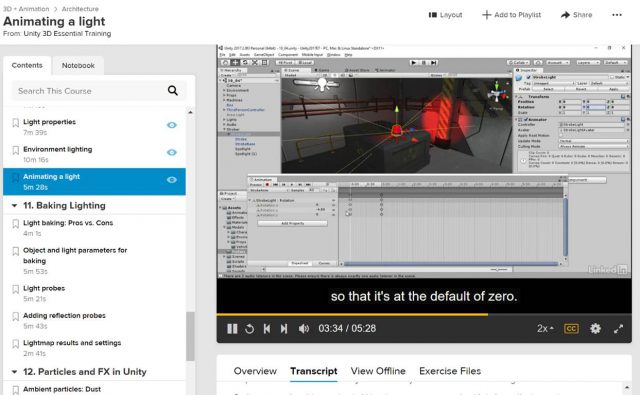Play Ambient particles: Dust lesson
640x395 pixels.
tap(62, 389)
